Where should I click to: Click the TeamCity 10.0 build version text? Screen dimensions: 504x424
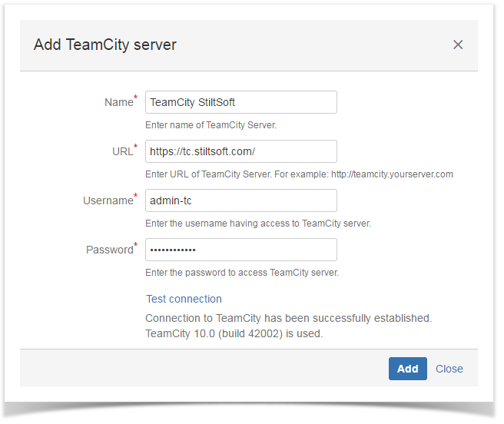(234, 333)
